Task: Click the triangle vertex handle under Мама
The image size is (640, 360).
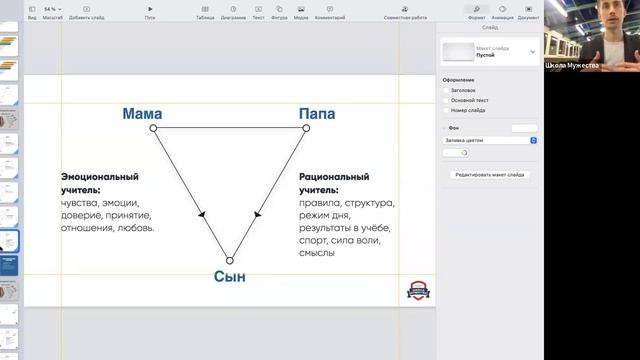Action: point(153,128)
